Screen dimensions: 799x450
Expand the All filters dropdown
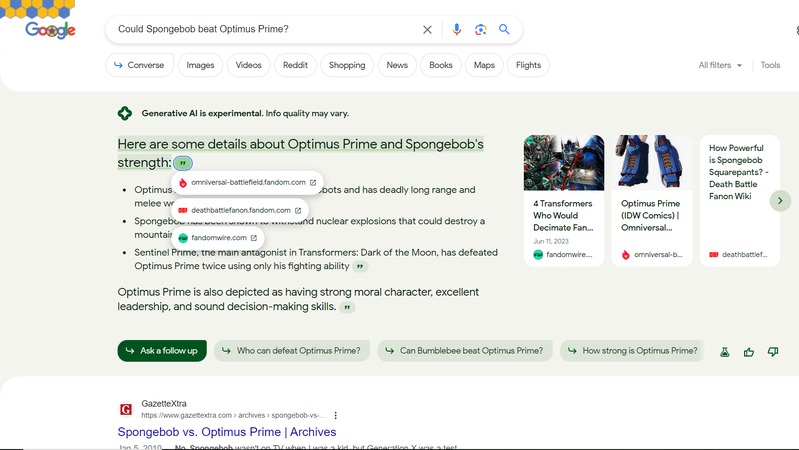pyautogui.click(x=720, y=65)
